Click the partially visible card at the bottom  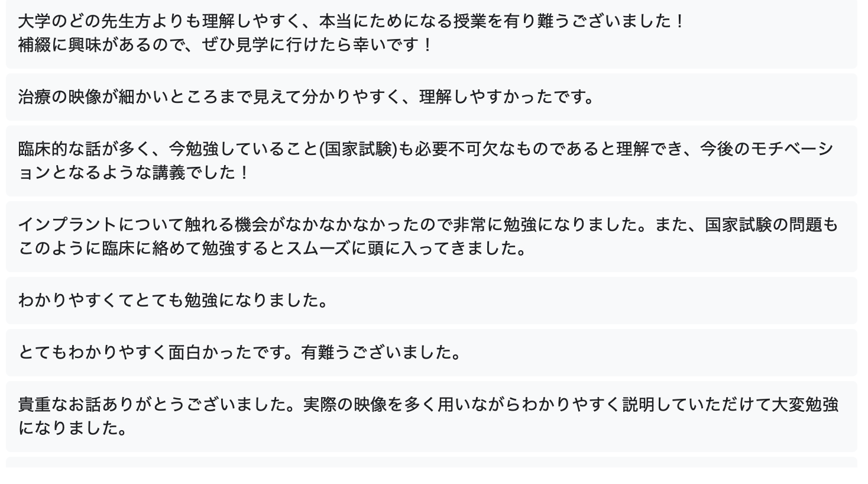pos(431,462)
